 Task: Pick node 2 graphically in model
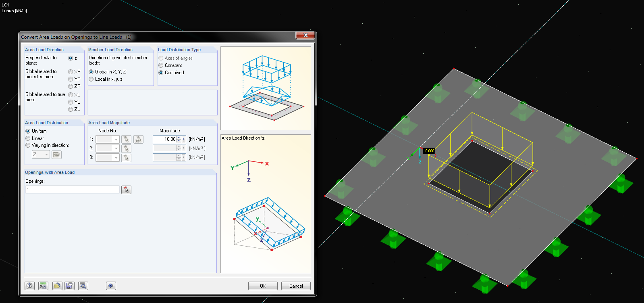(x=126, y=148)
